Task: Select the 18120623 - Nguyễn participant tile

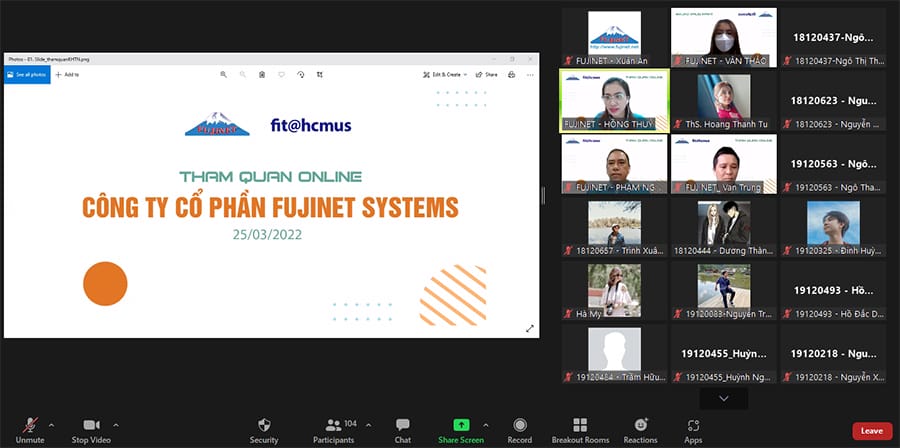Action: pyautogui.click(x=833, y=101)
